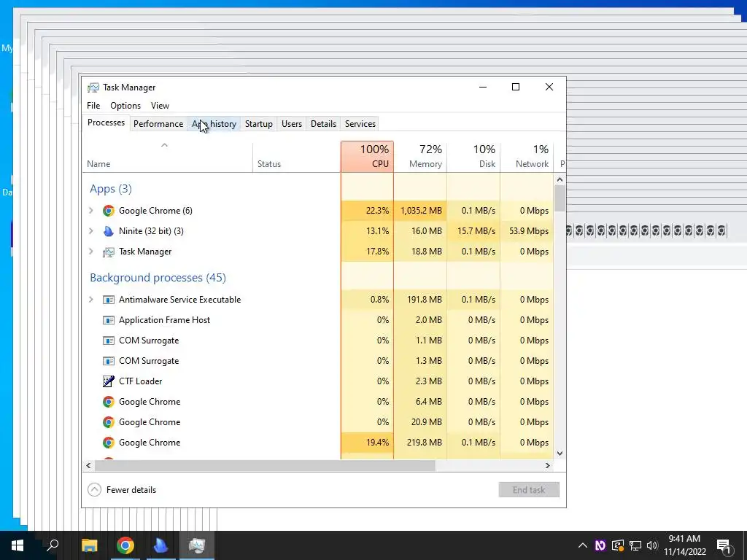Click the scroll up arrow in process list
This screenshot has width=747, height=560.
[560, 179]
